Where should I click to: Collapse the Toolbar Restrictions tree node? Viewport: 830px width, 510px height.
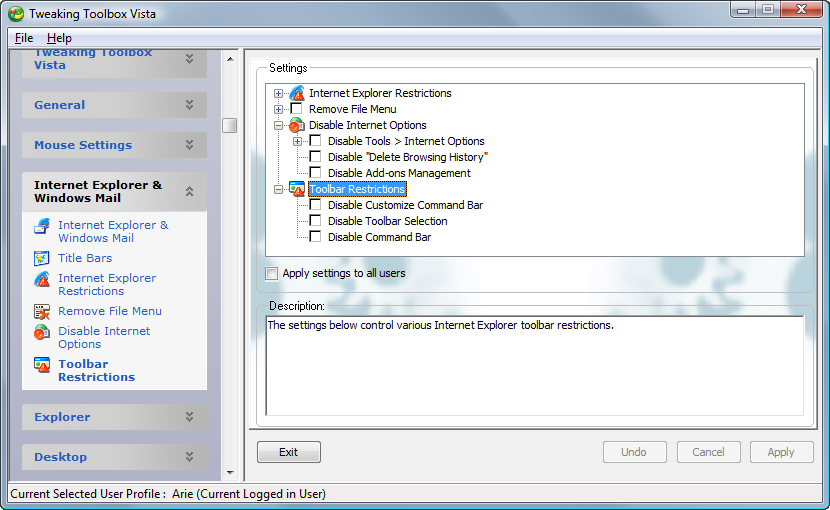pos(278,190)
